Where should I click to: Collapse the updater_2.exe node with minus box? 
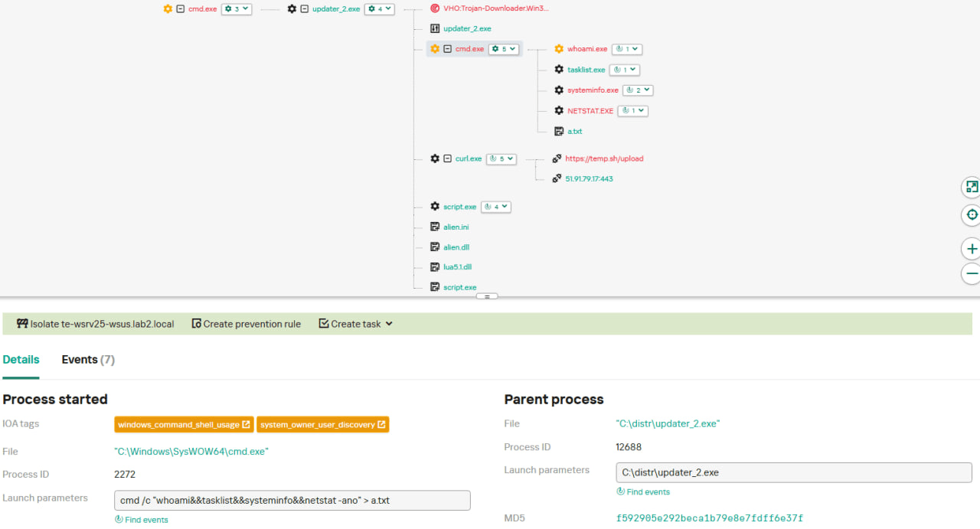coord(304,9)
